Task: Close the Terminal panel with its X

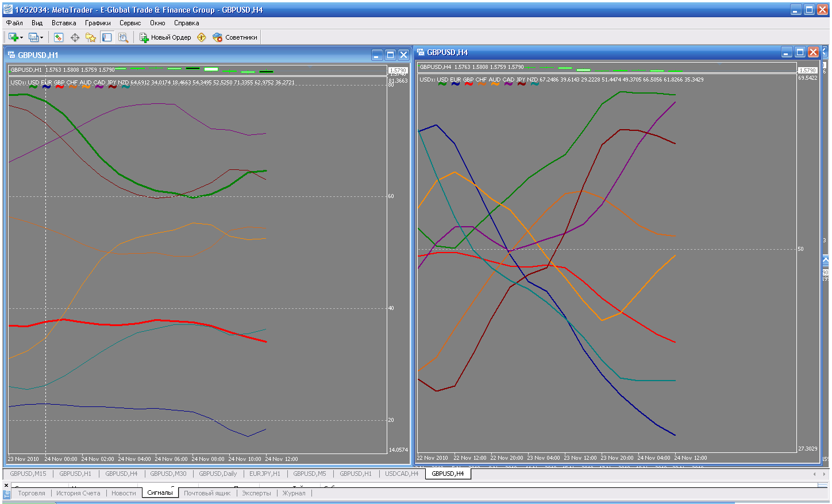Action: 7,486
